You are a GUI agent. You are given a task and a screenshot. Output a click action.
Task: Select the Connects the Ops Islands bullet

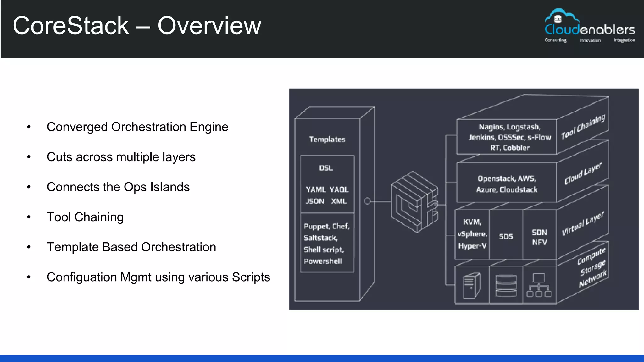(118, 187)
